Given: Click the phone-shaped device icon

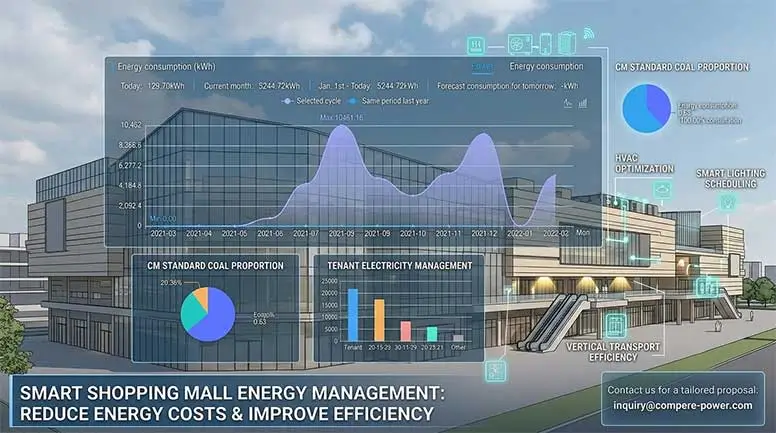Looking at the screenshot, I should (545, 44).
